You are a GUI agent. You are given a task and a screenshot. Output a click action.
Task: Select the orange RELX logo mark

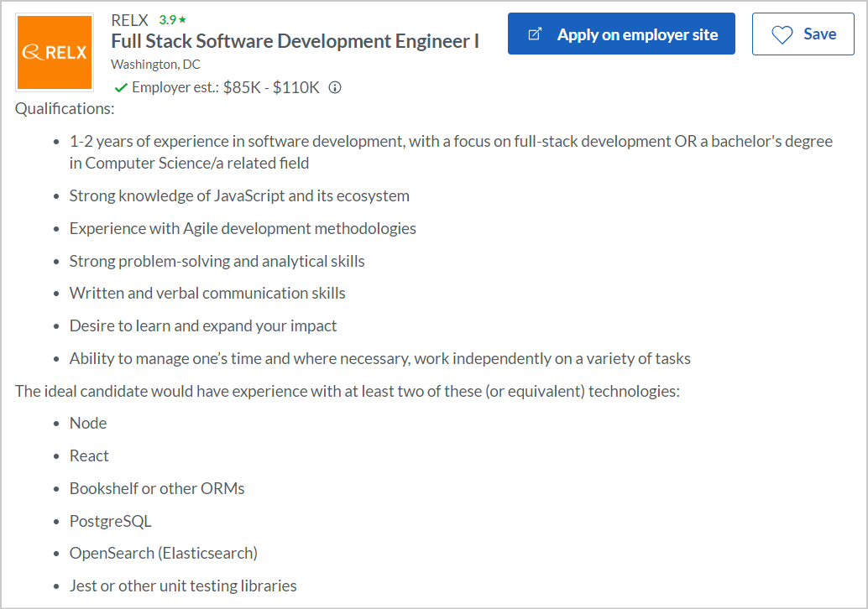click(54, 52)
